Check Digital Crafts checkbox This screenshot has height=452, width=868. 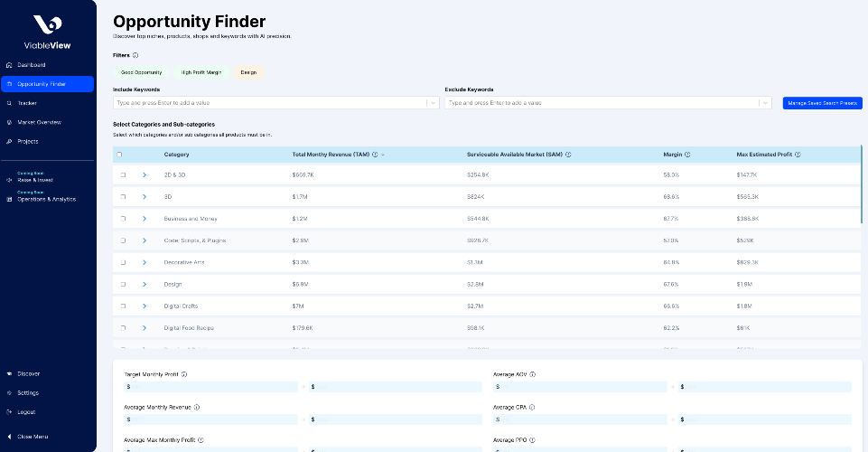click(123, 306)
